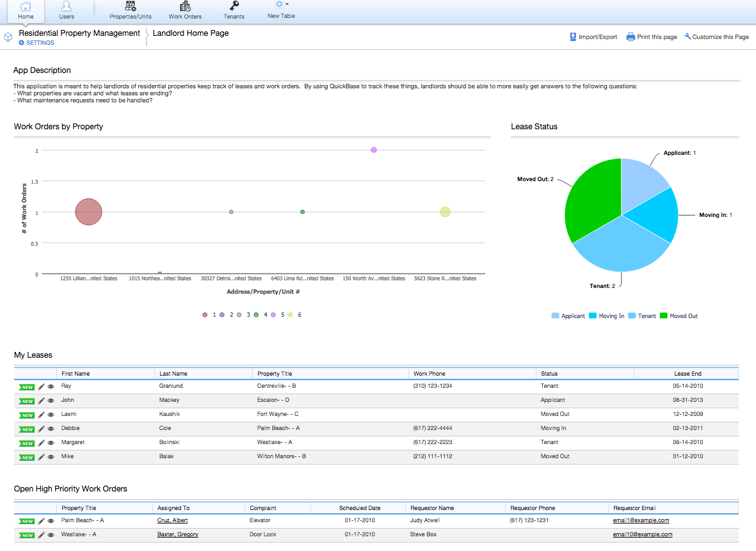The width and height of the screenshot is (756, 551).
Task: Open the Home tab icon
Action: [26, 7]
